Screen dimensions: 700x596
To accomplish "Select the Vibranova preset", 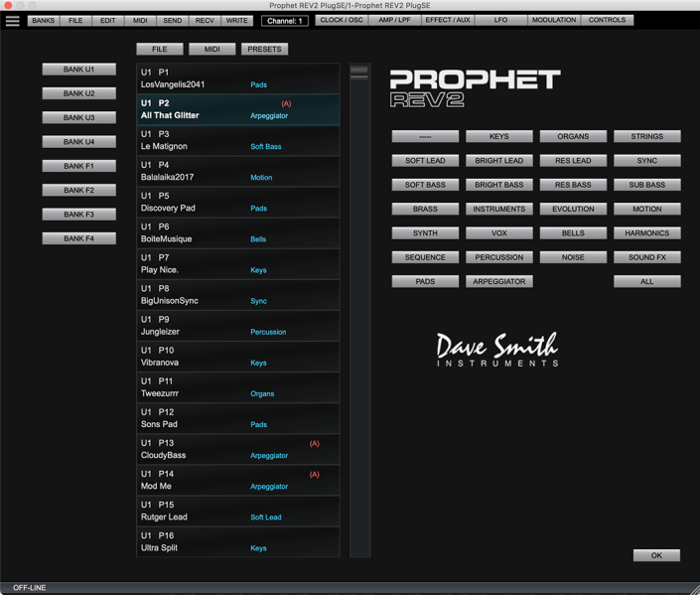I will tap(238, 356).
